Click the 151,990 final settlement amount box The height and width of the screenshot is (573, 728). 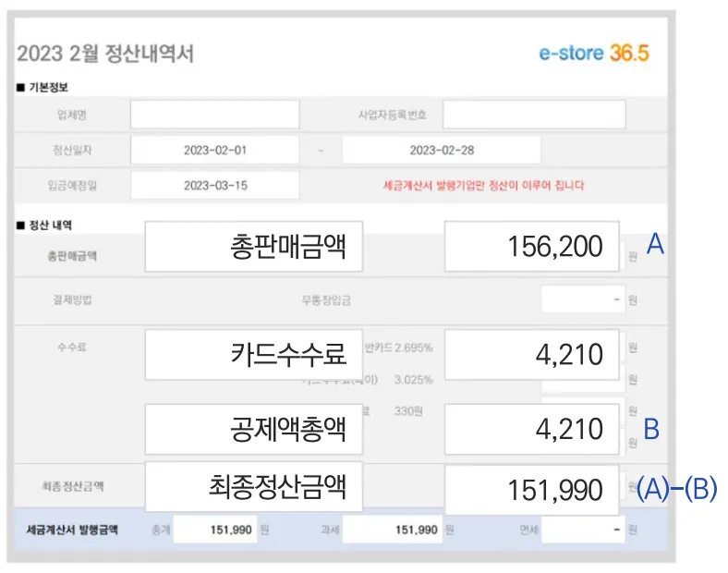(x=531, y=489)
